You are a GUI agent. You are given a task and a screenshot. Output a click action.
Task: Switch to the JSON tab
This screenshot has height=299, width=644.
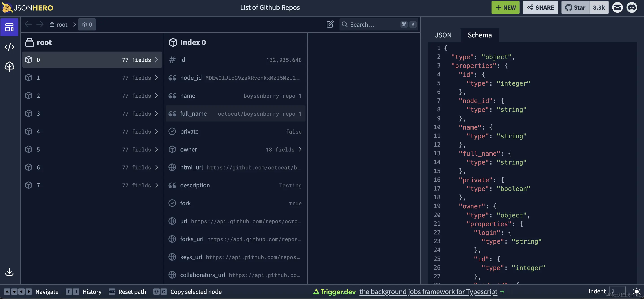443,35
